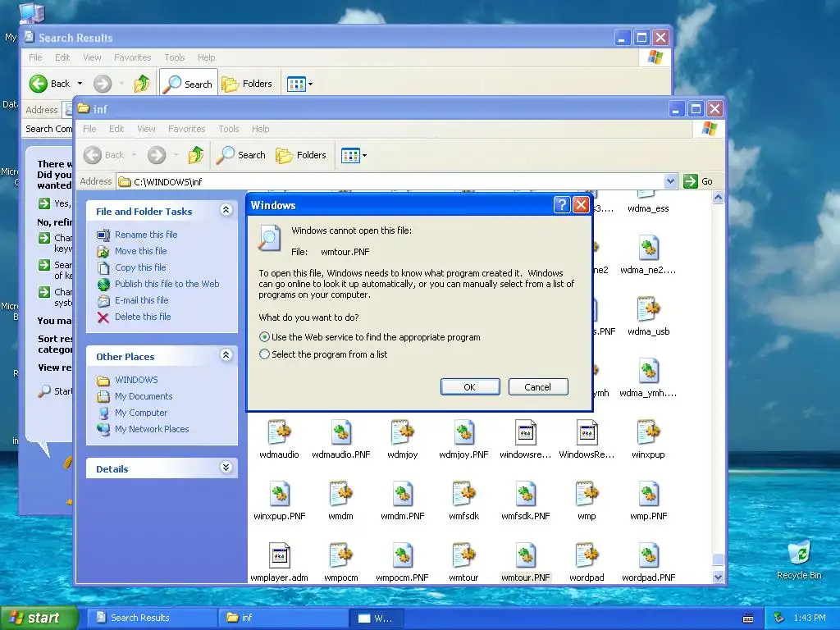Click 'Move this file' link
This screenshot has width=840, height=630.
point(140,251)
